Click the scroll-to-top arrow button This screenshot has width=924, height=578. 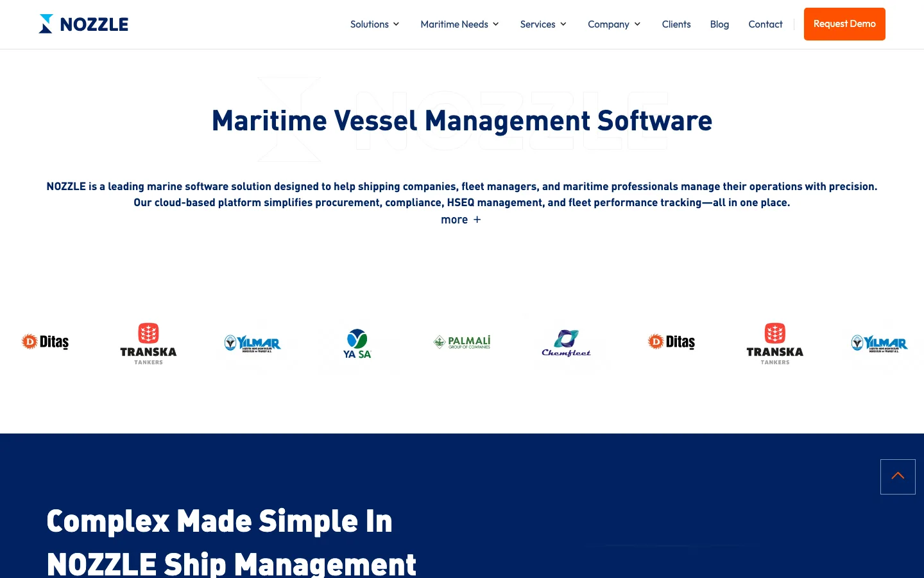898,477
